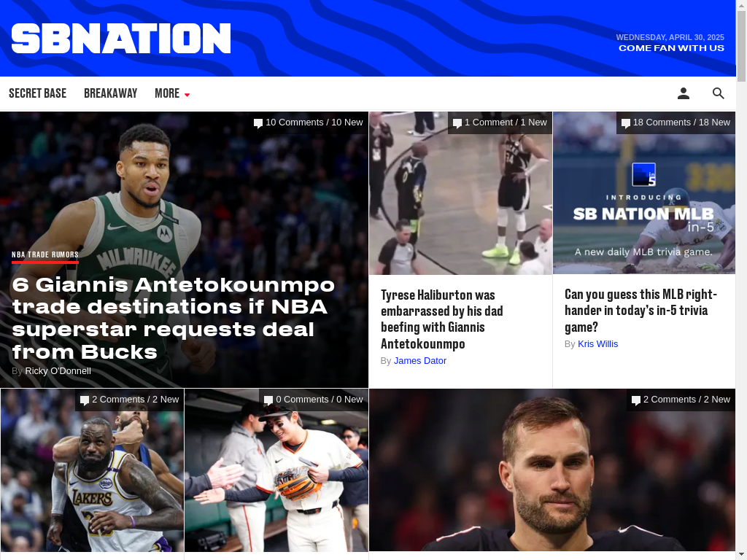Open the Tyrese Haliburton embarrassed headline
Screen dimensions: 747x560
(x=441, y=319)
